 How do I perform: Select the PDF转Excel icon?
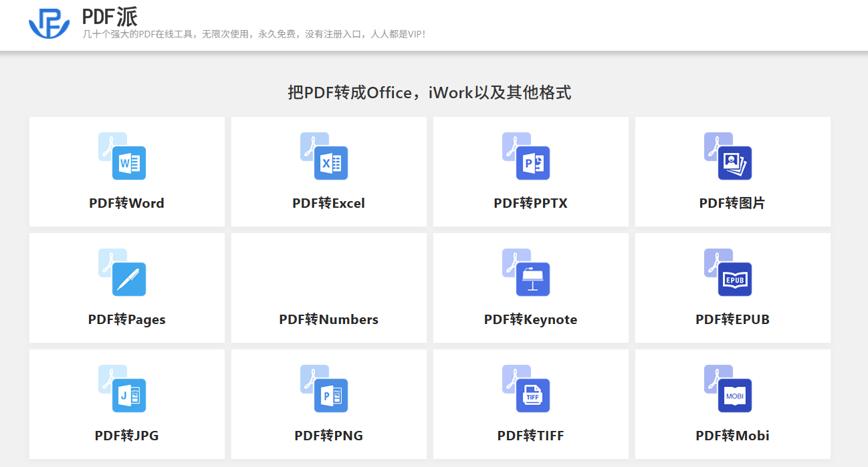tap(324, 156)
